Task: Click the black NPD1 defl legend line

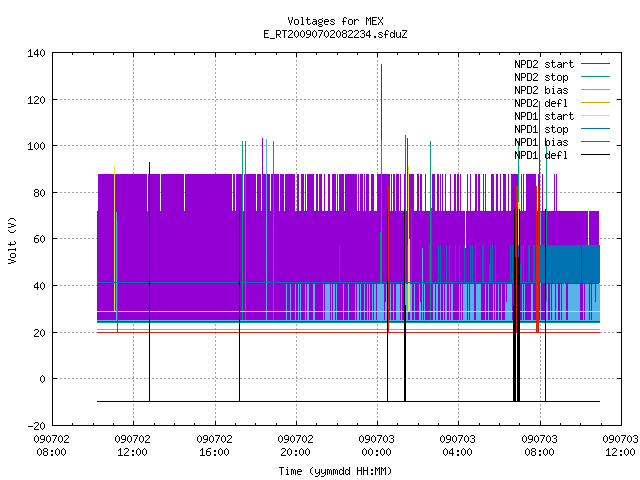Action: pos(595,155)
